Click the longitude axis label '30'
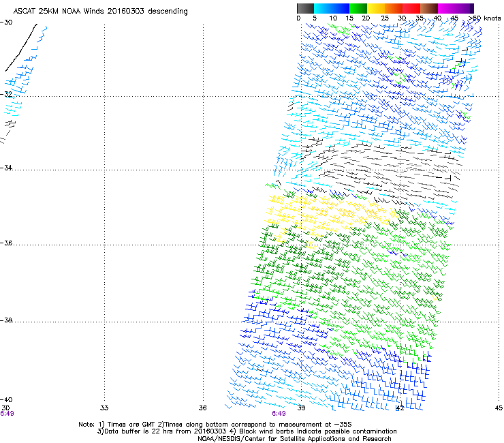504x443 pixels. [5, 408]
